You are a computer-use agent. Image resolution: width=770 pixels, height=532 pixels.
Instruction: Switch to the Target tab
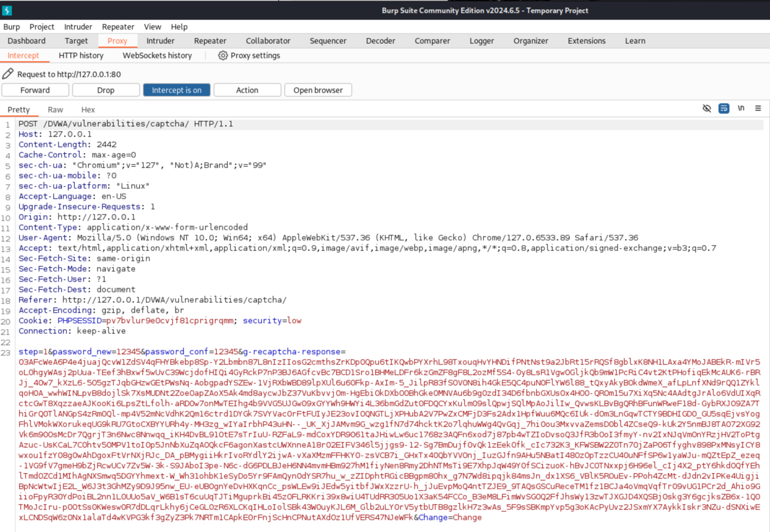[76, 41]
